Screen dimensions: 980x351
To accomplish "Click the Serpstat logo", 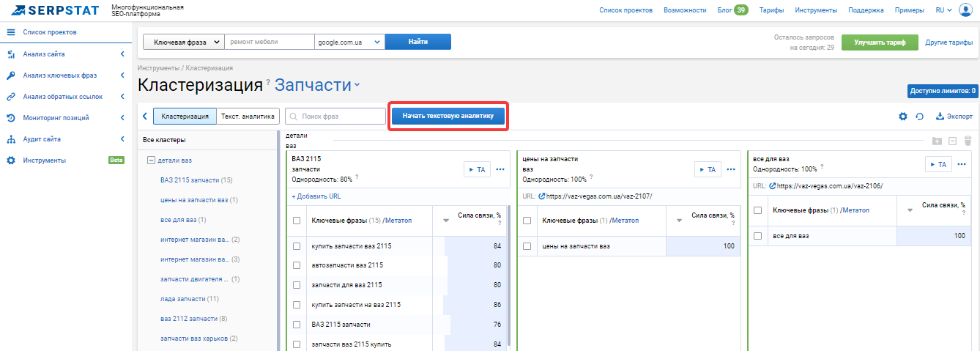I will click(53, 10).
